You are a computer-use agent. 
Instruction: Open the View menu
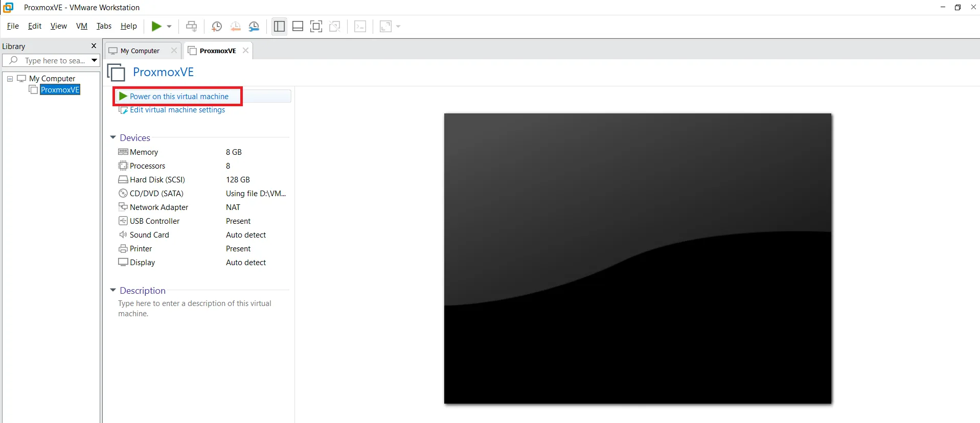pos(59,26)
